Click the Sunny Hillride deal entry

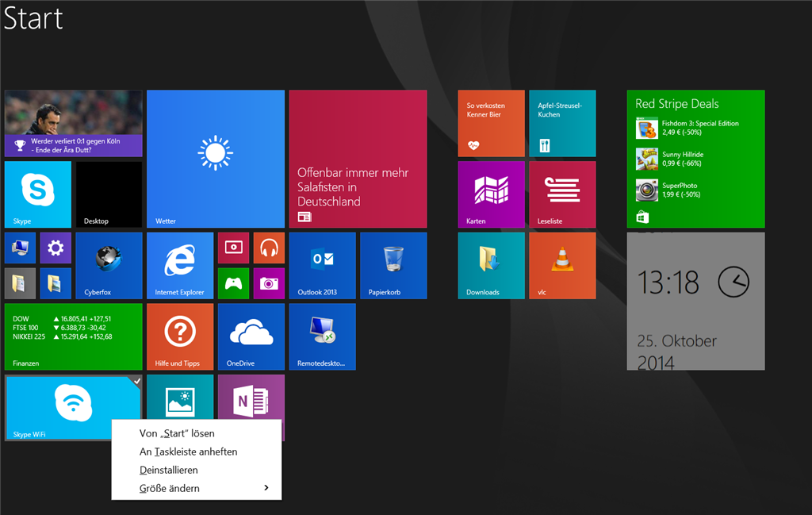click(669, 159)
